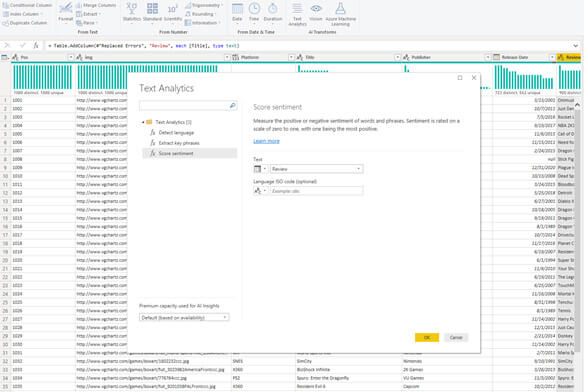
Task: Click the Conditional Column button
Action: click(x=27, y=5)
